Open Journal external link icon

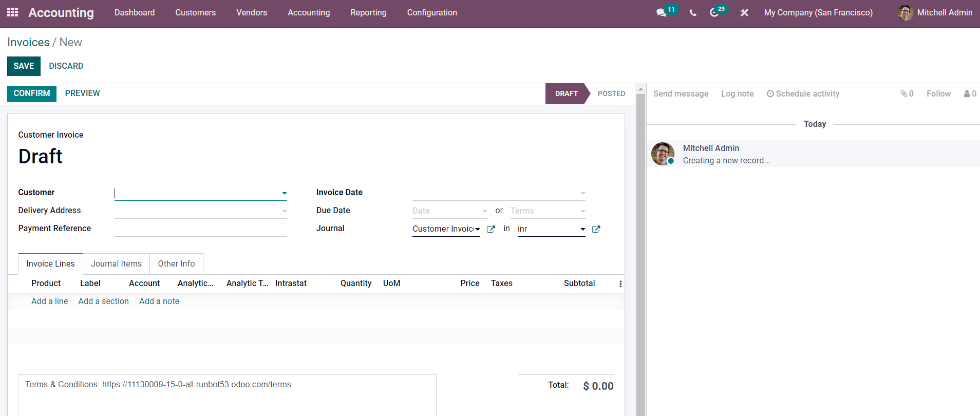pyautogui.click(x=491, y=229)
